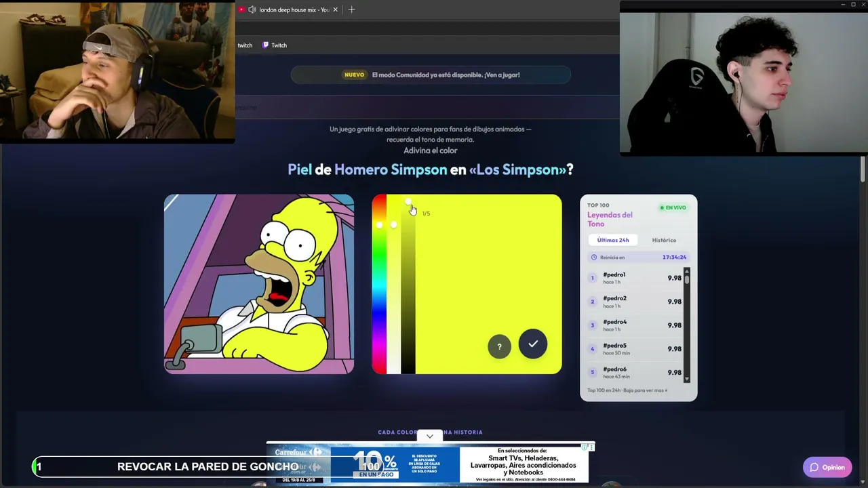Click the EN VIVO live badge
Viewport: 868px width, 488px height.
(x=673, y=207)
